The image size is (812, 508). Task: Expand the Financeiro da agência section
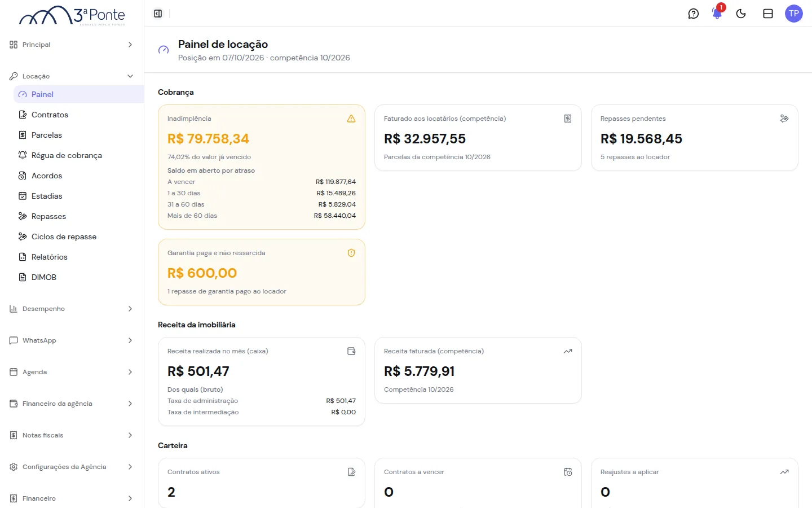point(72,404)
